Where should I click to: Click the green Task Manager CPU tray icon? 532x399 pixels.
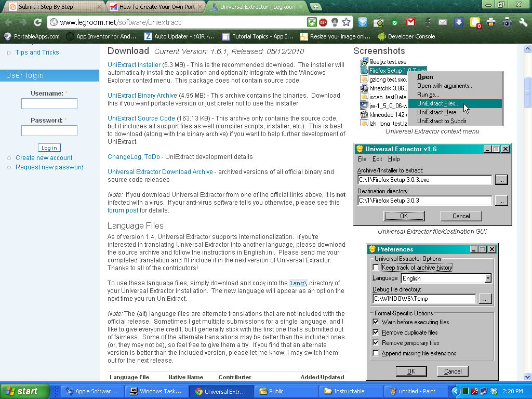pyautogui.click(x=465, y=391)
